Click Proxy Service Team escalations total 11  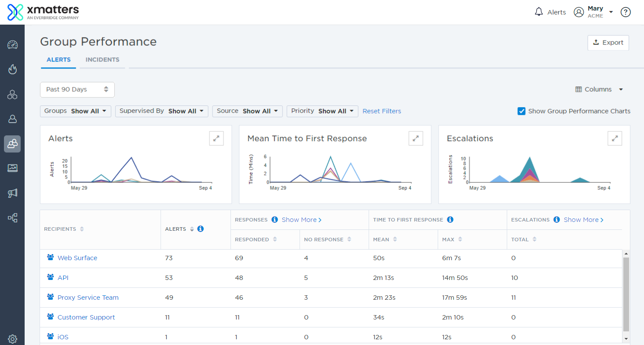[x=513, y=298]
